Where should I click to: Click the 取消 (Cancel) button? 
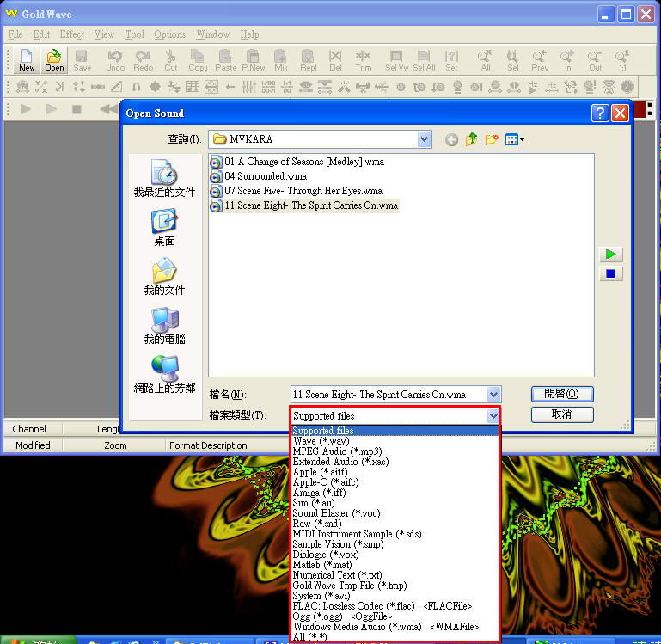click(562, 414)
